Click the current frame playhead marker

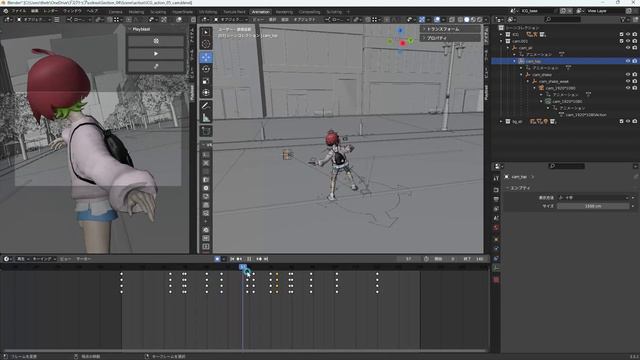[243, 267]
